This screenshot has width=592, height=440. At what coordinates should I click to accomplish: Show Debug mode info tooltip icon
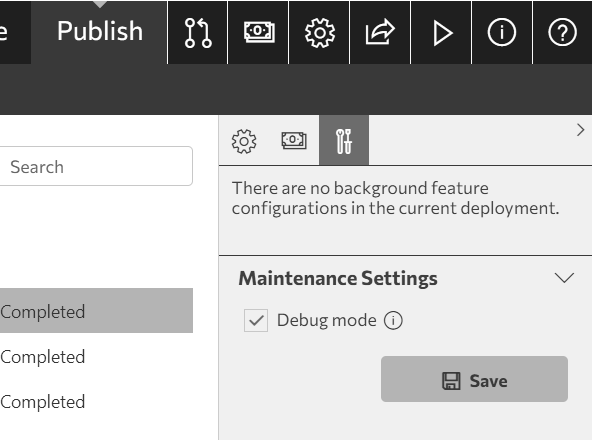(x=393, y=321)
